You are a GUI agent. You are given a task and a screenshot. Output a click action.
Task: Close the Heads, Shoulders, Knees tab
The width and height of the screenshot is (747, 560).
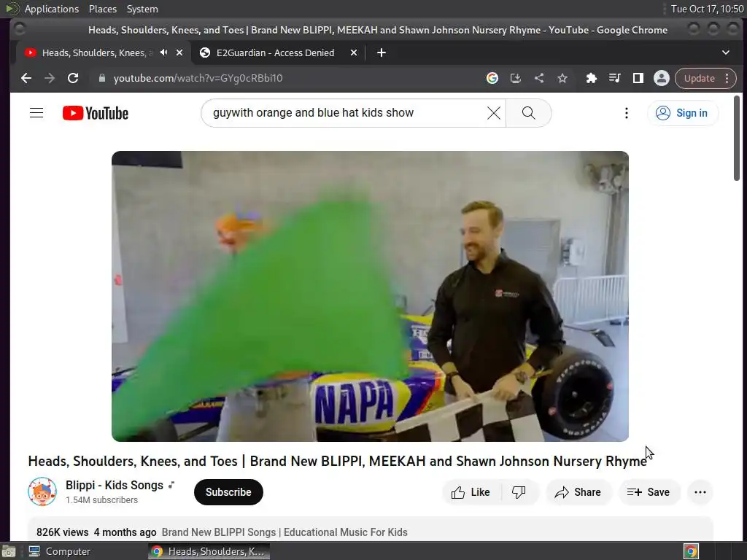(179, 52)
